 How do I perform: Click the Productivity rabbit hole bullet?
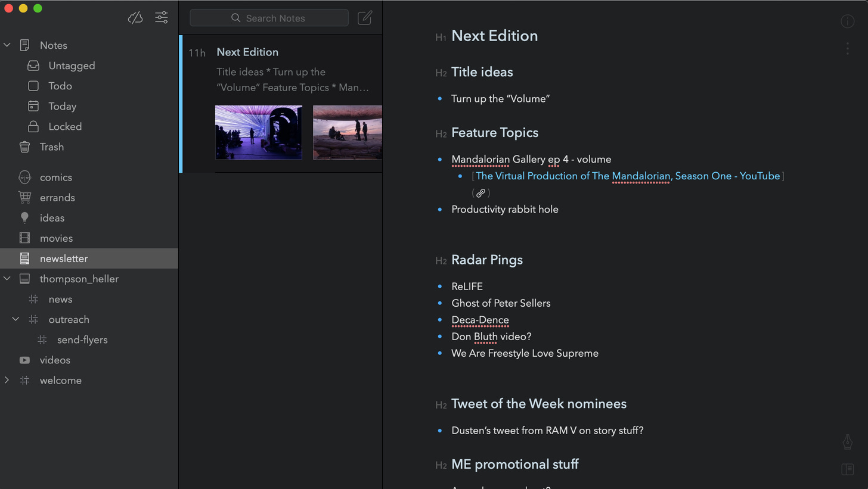click(x=505, y=209)
